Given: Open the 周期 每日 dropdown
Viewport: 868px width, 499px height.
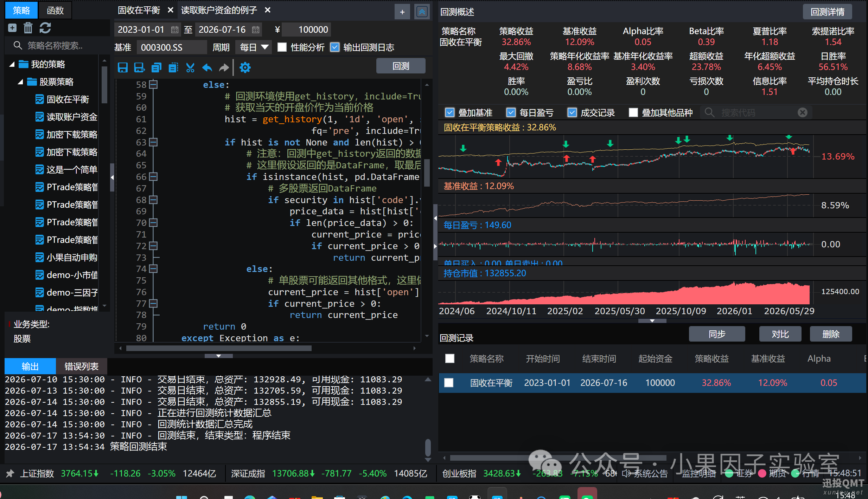Looking at the screenshot, I should pos(254,47).
